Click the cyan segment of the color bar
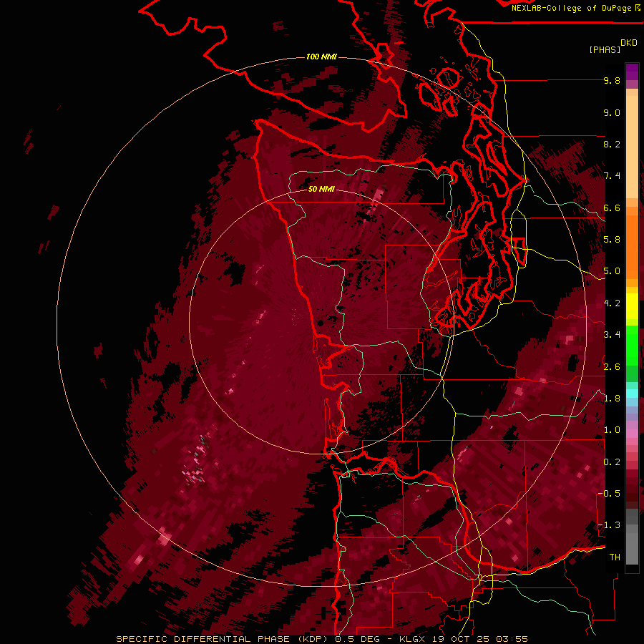Screen dimensions: 644x644 (632, 394)
